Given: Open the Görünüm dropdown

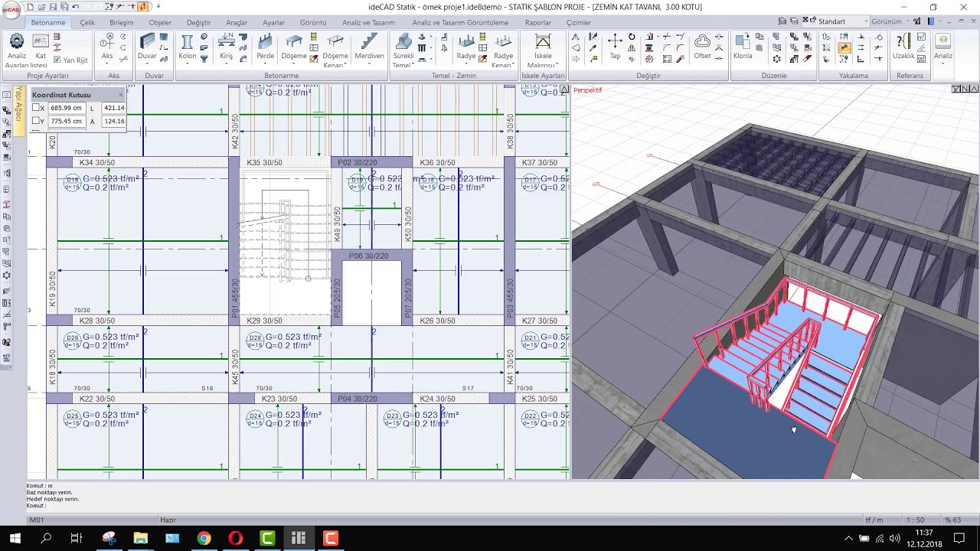Looking at the screenshot, I should tap(890, 21).
